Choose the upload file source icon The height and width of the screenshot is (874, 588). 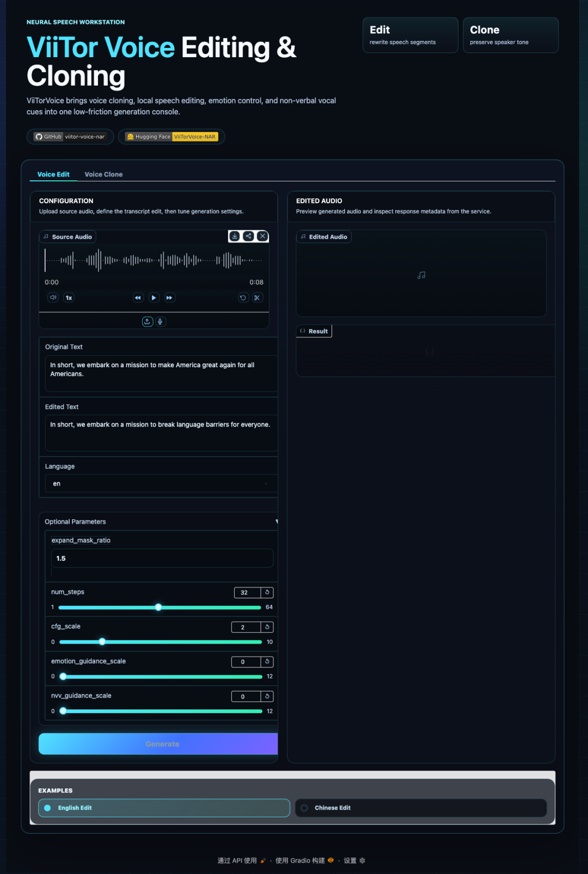147,321
